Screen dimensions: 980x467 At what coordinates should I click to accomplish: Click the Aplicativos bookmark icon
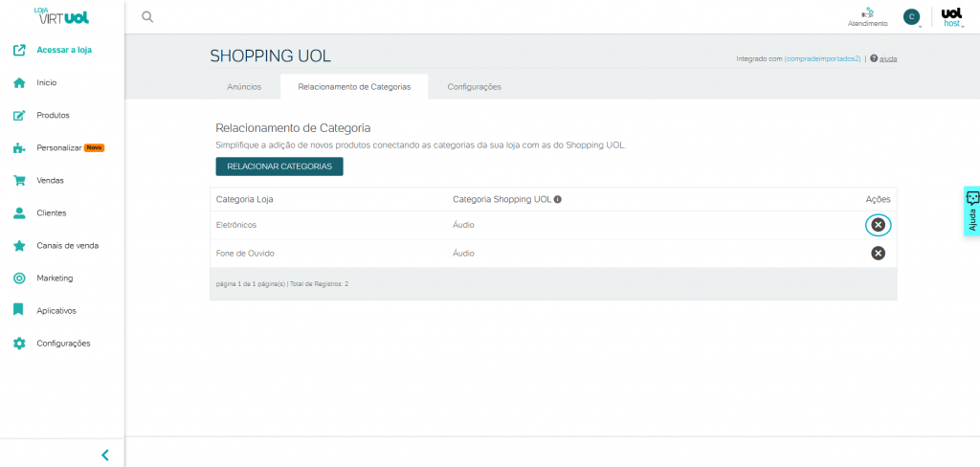pyautogui.click(x=19, y=310)
